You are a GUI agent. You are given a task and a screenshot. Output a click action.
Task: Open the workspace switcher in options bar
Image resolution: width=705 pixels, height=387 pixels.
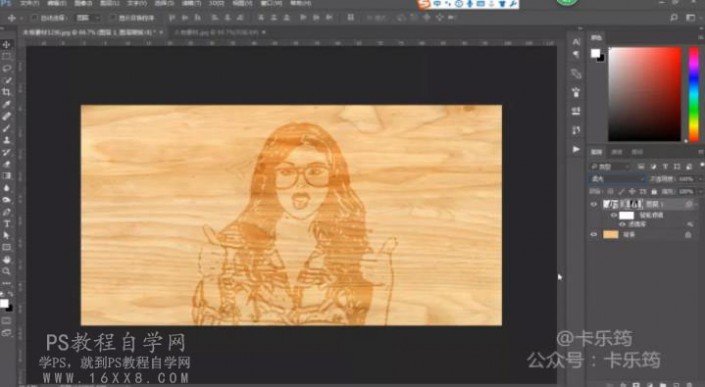click(691, 18)
